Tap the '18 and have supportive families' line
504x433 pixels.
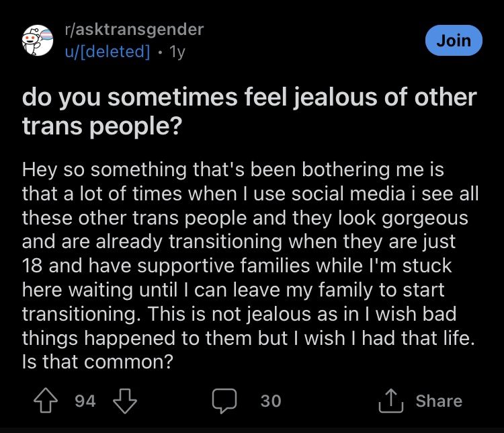tap(237, 266)
